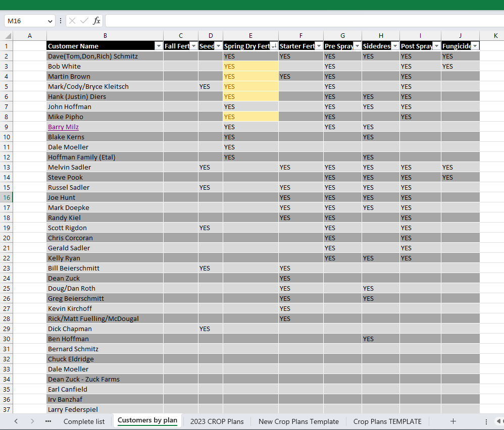Select row 1 header

(x=7, y=46)
